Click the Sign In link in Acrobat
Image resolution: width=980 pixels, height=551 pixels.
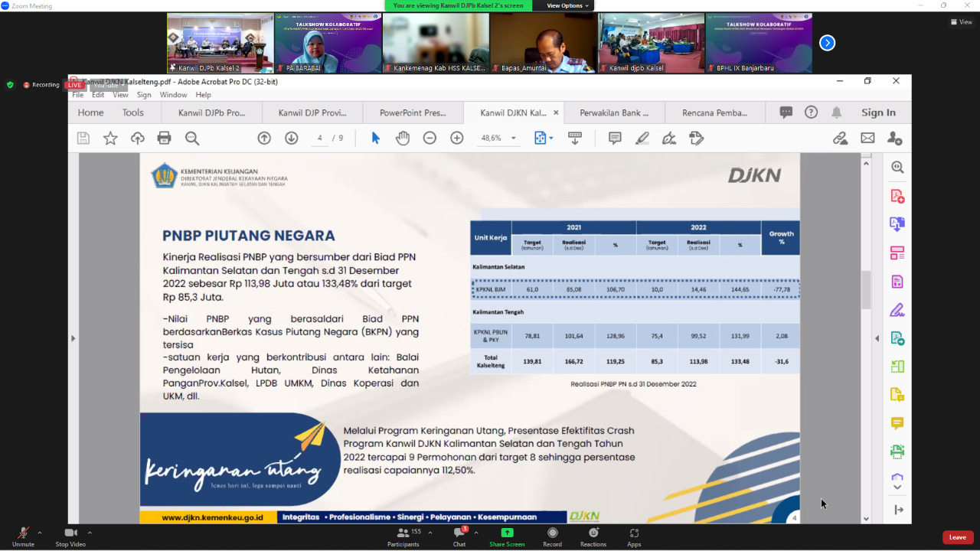pyautogui.click(x=878, y=112)
